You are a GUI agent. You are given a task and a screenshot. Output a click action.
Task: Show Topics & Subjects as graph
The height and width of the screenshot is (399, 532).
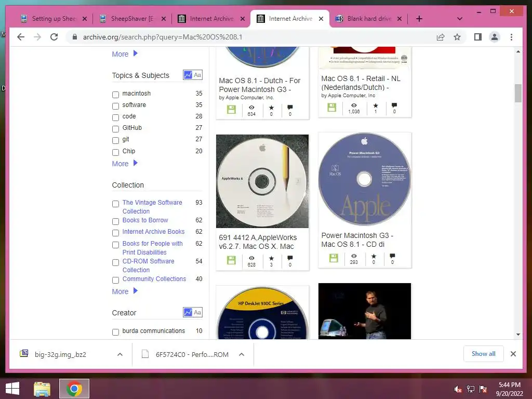pos(188,75)
